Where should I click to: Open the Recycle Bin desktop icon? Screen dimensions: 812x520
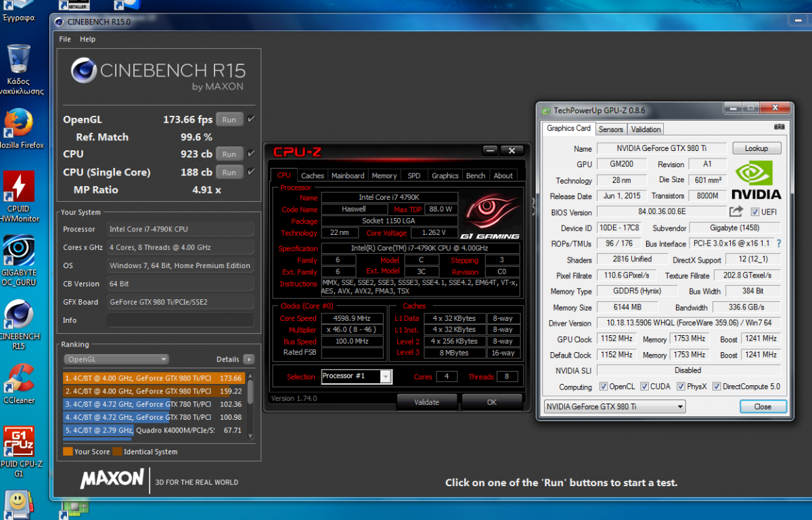[x=20, y=68]
